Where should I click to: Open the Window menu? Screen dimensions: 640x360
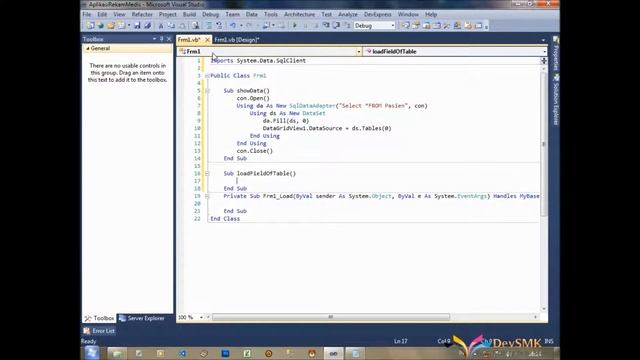tap(408, 14)
